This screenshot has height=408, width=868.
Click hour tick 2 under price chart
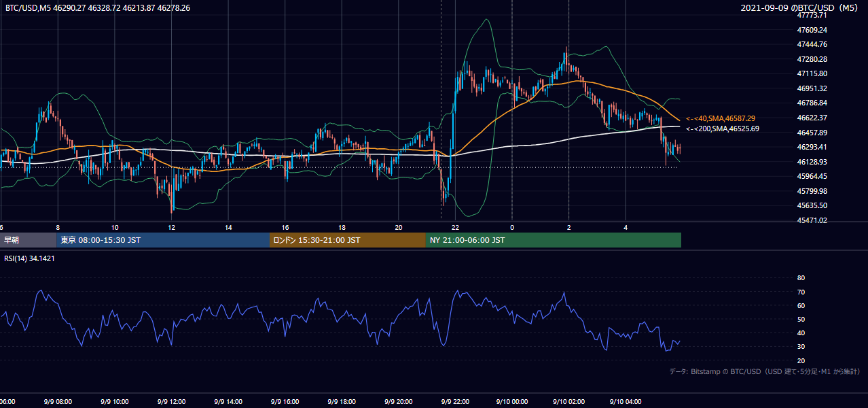pyautogui.click(x=568, y=227)
